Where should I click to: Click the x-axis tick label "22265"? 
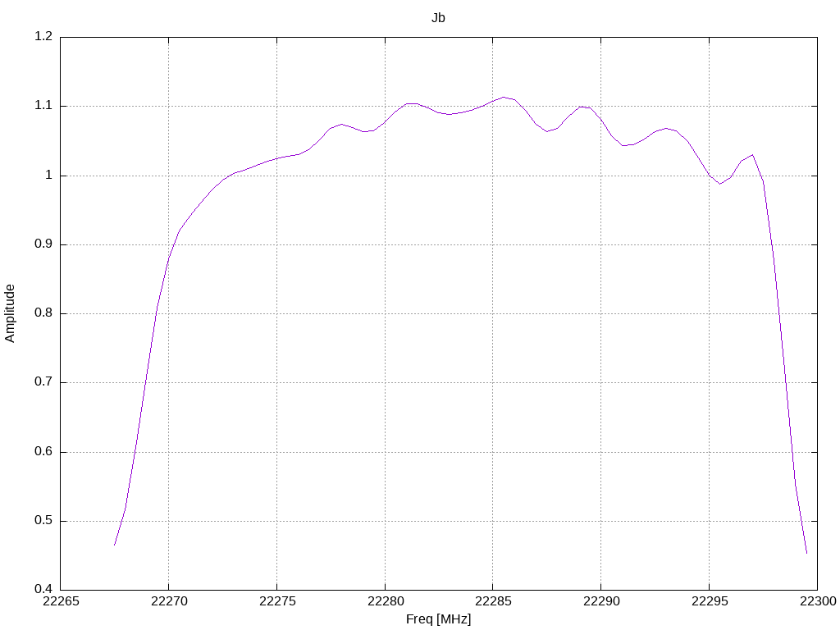61,601
